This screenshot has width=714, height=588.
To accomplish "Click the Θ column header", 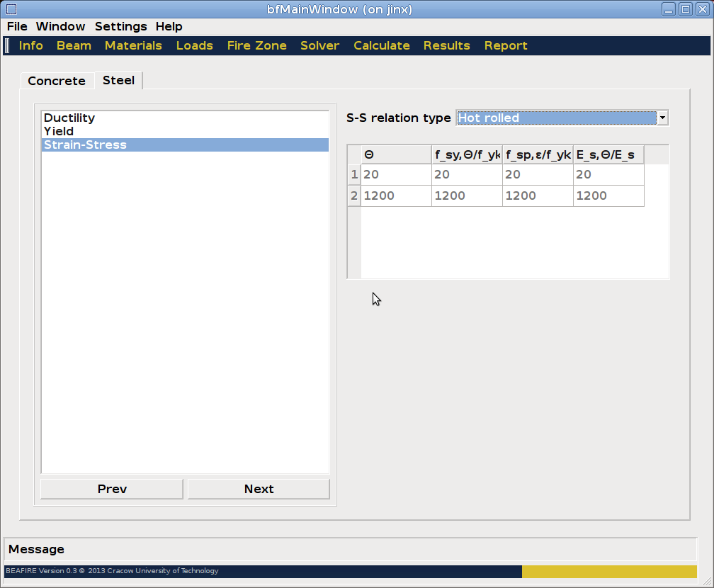I will pyautogui.click(x=396, y=154).
